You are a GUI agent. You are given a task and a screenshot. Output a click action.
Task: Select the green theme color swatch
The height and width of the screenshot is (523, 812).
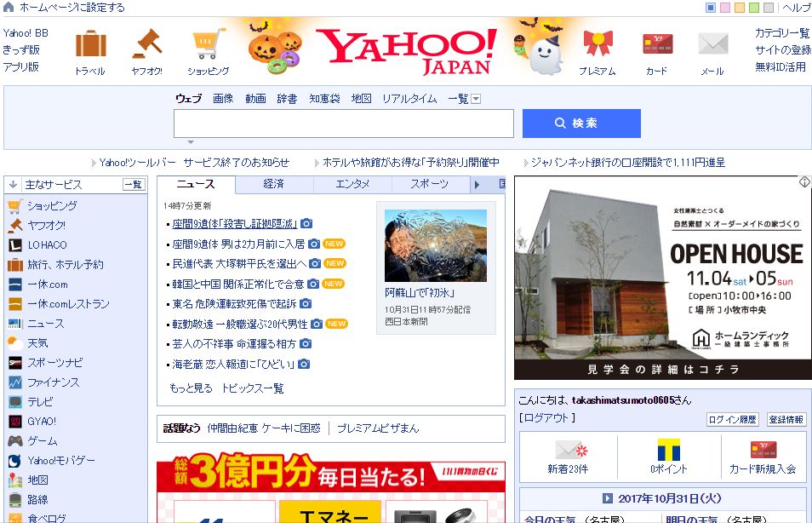tap(754, 8)
